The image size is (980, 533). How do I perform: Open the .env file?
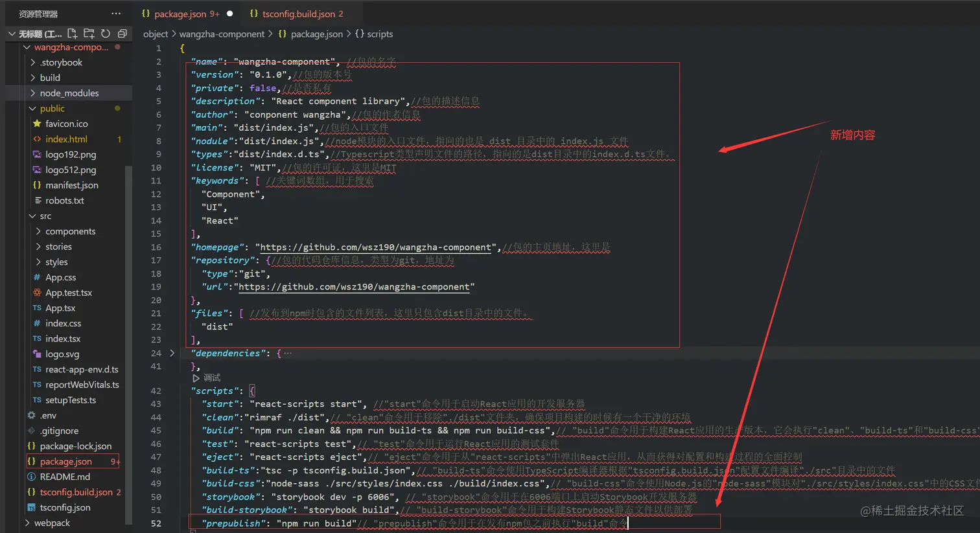[x=48, y=416]
